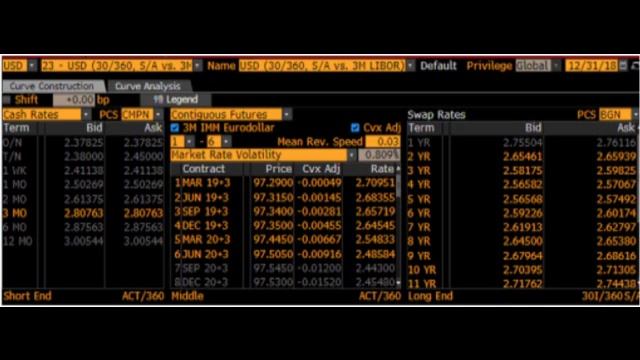640x360 pixels.
Task: Click the 97.2900 futures price cell
Action: (273, 183)
